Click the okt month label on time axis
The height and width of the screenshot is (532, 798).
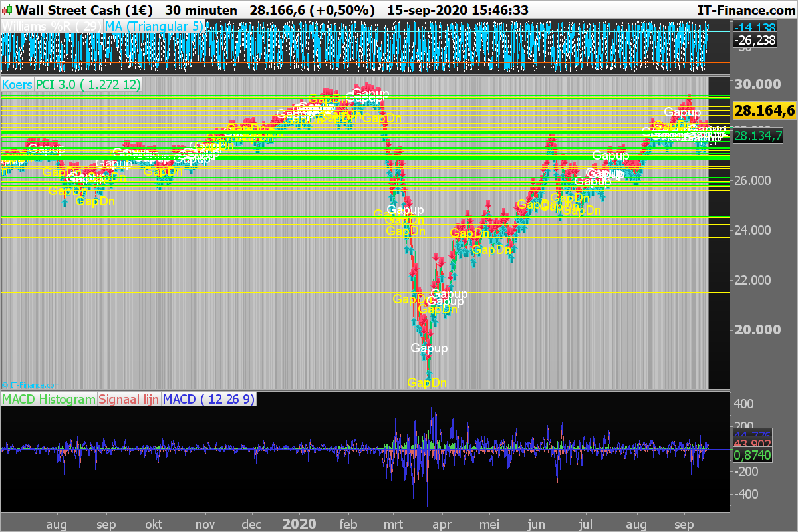coord(154,525)
